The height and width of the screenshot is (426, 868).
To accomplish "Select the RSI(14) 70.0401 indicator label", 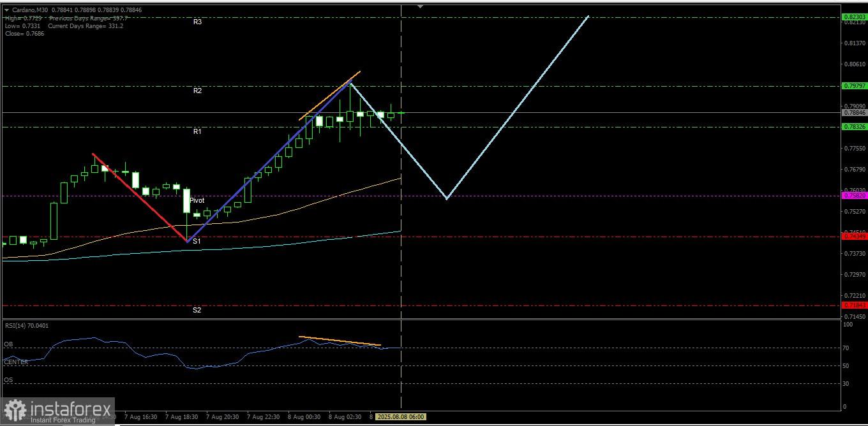I will (26, 326).
